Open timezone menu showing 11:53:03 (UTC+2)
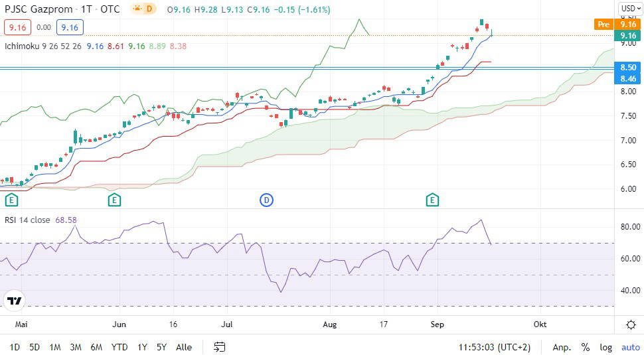This screenshot has width=644, height=355. (494, 347)
